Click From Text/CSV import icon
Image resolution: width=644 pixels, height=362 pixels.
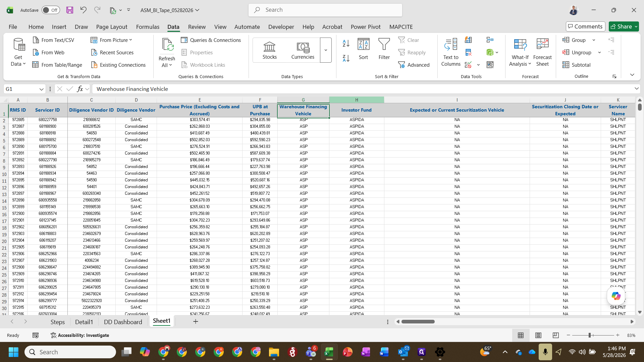pos(36,40)
